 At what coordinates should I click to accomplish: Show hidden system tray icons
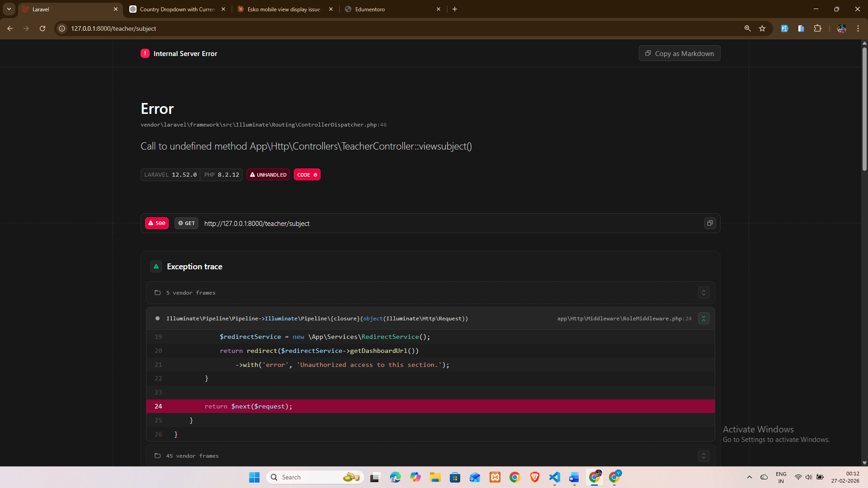pyautogui.click(x=750, y=477)
